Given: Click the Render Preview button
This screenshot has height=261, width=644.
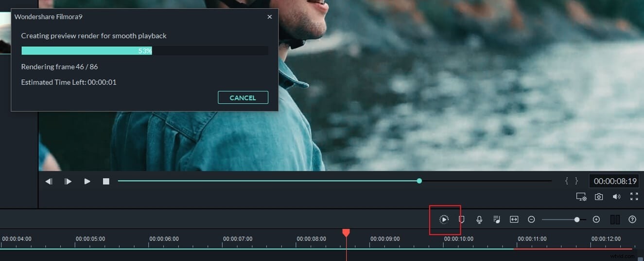Looking at the screenshot, I should point(444,220).
